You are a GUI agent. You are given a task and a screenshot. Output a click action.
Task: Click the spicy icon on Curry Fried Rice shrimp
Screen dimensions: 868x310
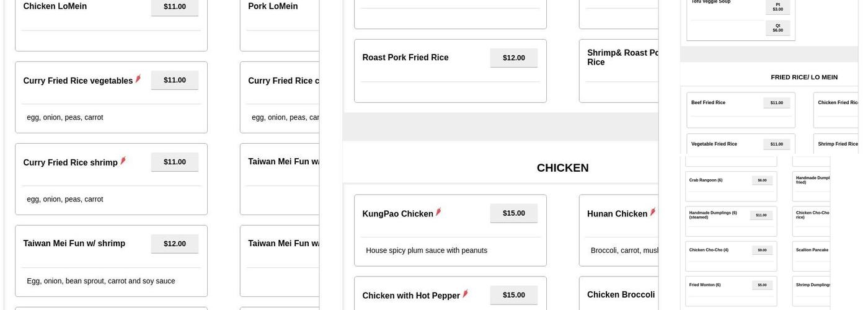coord(123,161)
